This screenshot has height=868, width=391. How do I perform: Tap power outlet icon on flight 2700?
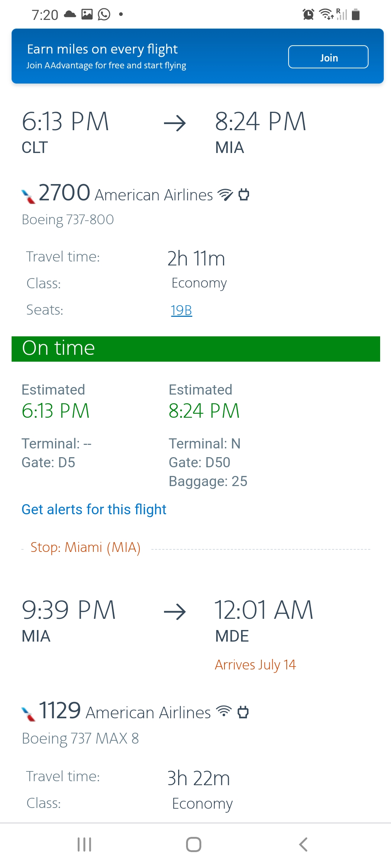click(x=244, y=195)
